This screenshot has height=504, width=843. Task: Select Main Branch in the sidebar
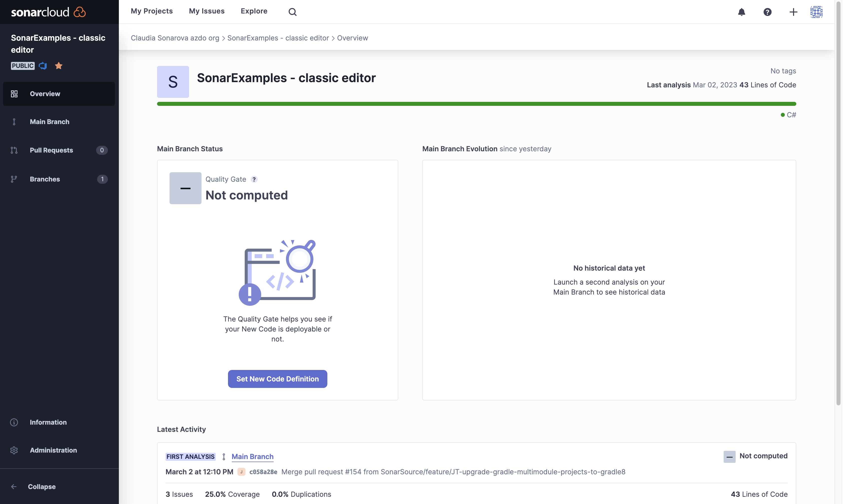pyautogui.click(x=59, y=122)
